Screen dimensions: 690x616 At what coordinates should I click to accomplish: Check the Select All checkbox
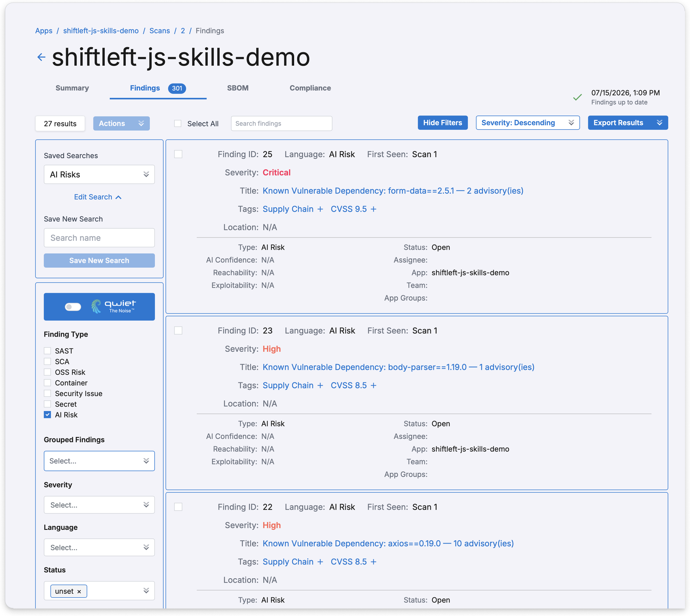click(x=178, y=124)
